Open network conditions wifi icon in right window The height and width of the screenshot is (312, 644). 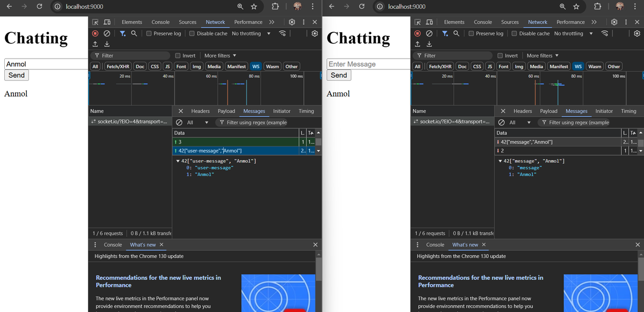pos(605,33)
